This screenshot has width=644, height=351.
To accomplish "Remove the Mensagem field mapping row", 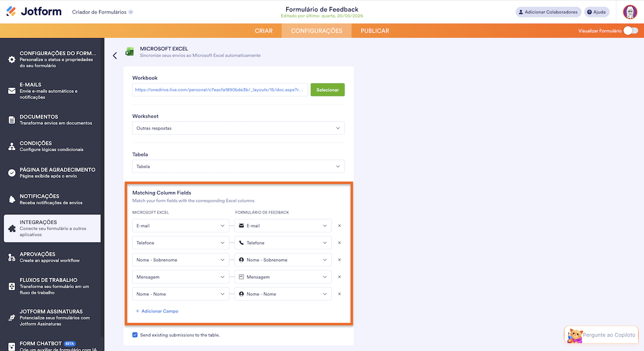I will (340, 277).
